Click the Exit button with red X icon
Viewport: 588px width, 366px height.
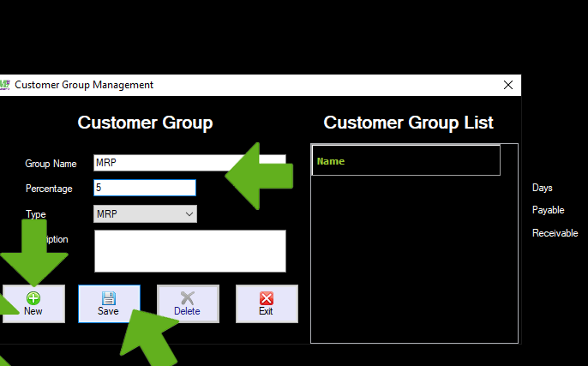pyautogui.click(x=267, y=303)
